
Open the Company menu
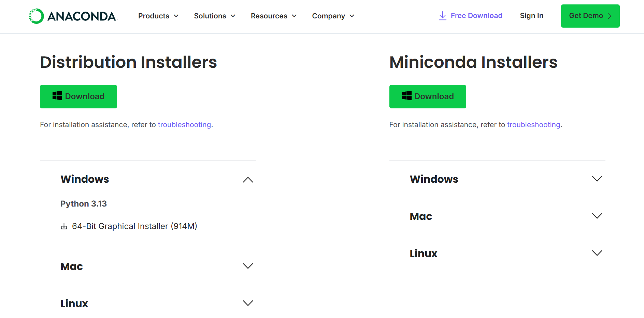[x=333, y=16]
